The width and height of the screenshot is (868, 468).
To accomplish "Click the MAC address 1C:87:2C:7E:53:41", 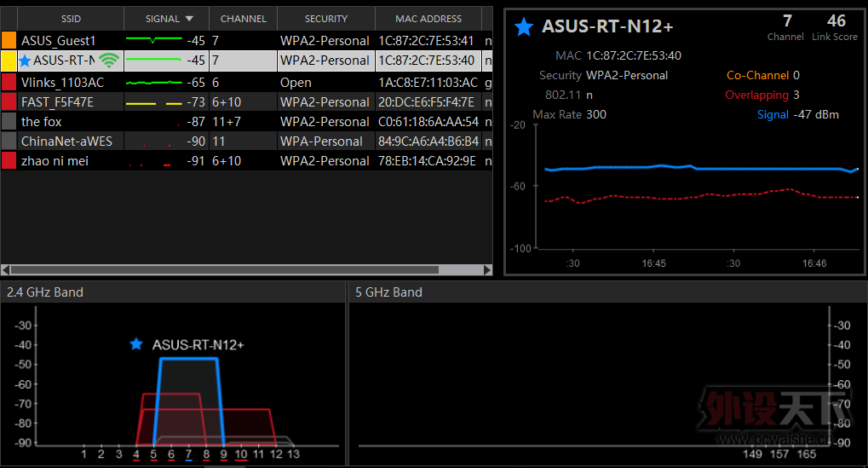I will [x=426, y=40].
